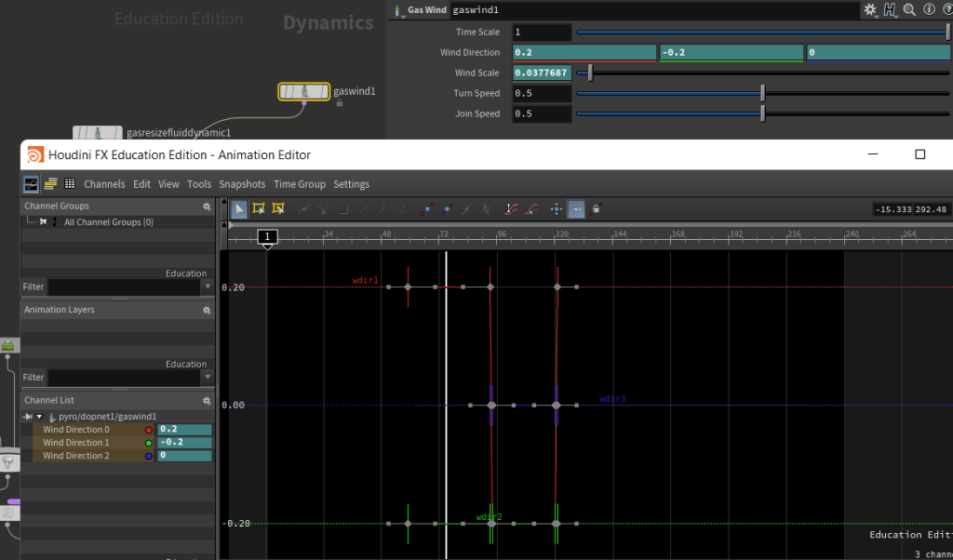Viewport: 953px width, 560px height.
Task: Open the Animation Layers filter dropdown arrow
Action: coord(208,377)
